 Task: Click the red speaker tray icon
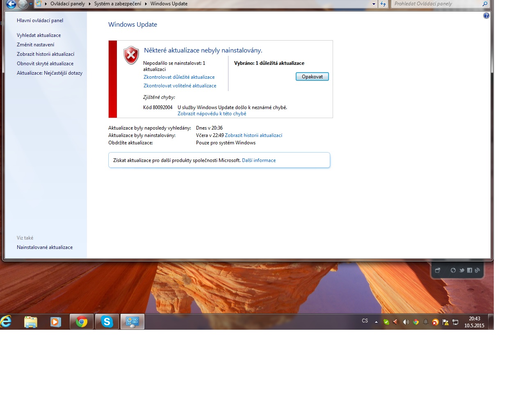[x=396, y=322]
